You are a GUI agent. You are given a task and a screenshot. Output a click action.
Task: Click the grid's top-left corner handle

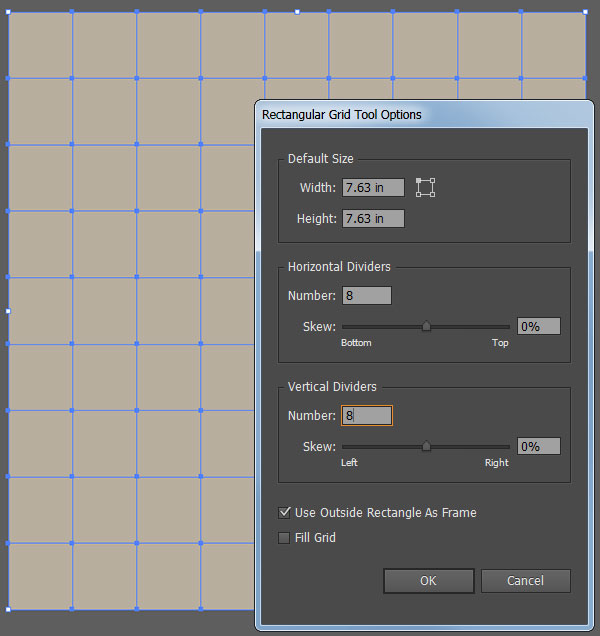coord(8,12)
